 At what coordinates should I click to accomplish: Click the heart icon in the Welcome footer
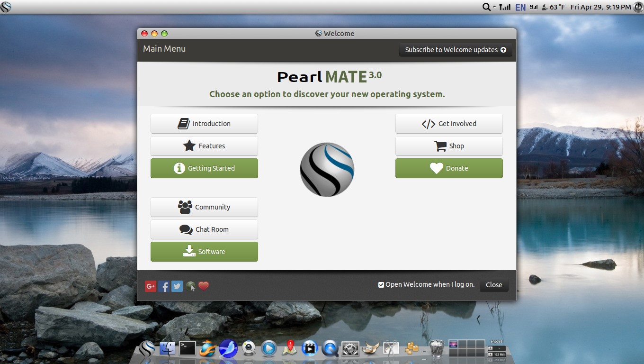click(203, 286)
